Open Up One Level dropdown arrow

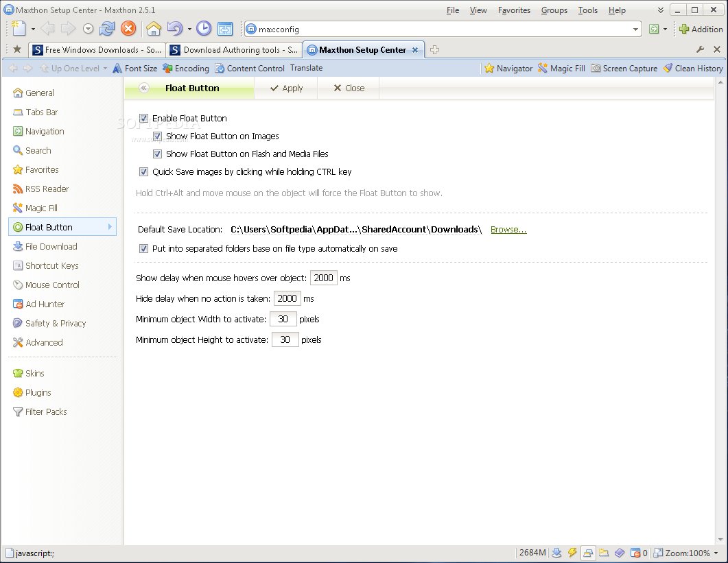(106, 68)
